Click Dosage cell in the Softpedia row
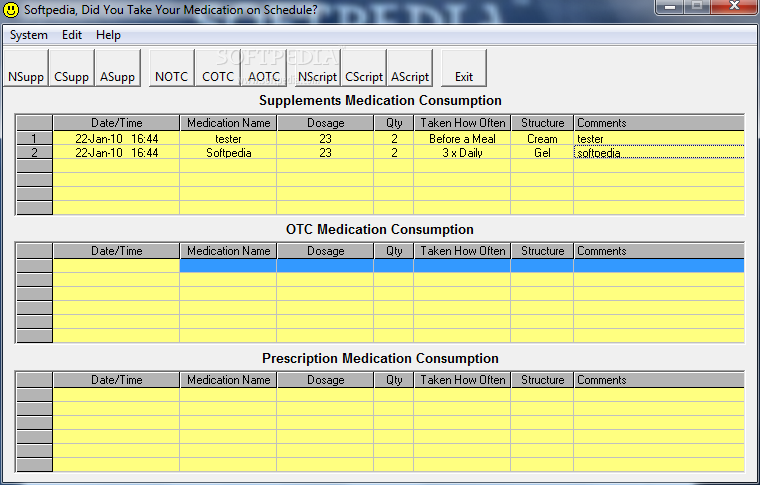The height and width of the screenshot is (485, 760). (x=325, y=153)
